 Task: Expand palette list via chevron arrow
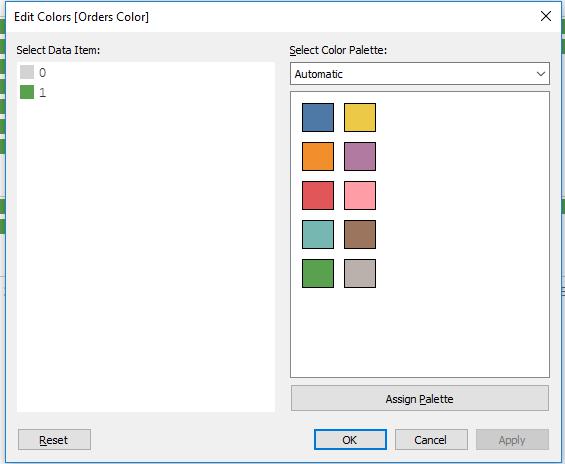click(540, 74)
